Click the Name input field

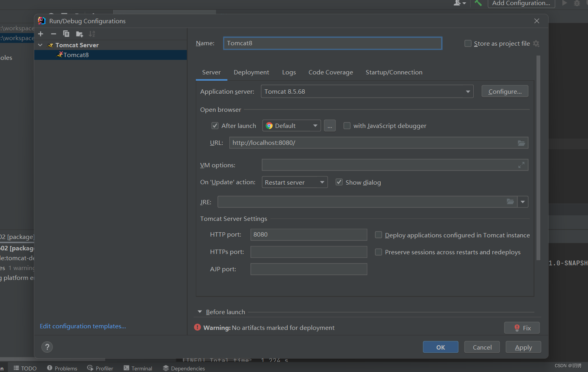click(333, 43)
